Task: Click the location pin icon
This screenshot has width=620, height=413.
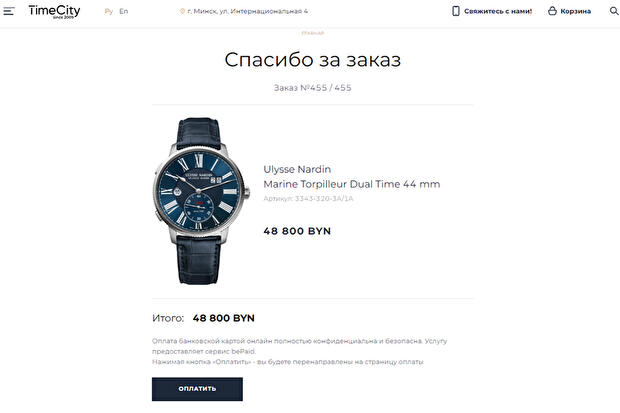Action: point(182,11)
